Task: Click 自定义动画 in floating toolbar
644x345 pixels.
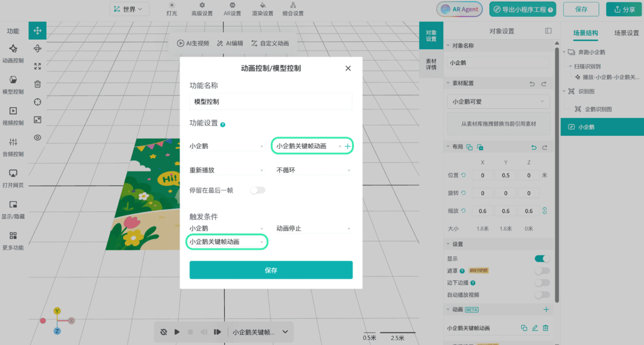Action: (270, 43)
